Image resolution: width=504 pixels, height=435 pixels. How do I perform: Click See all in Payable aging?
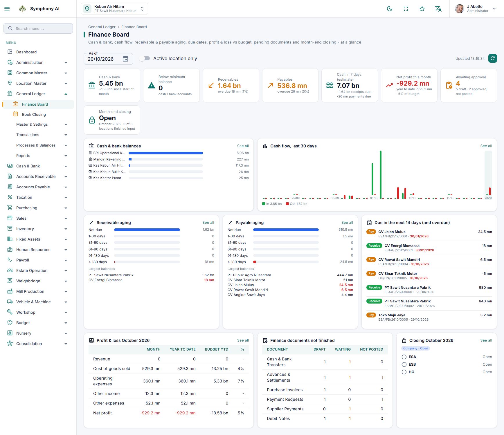pyautogui.click(x=347, y=223)
